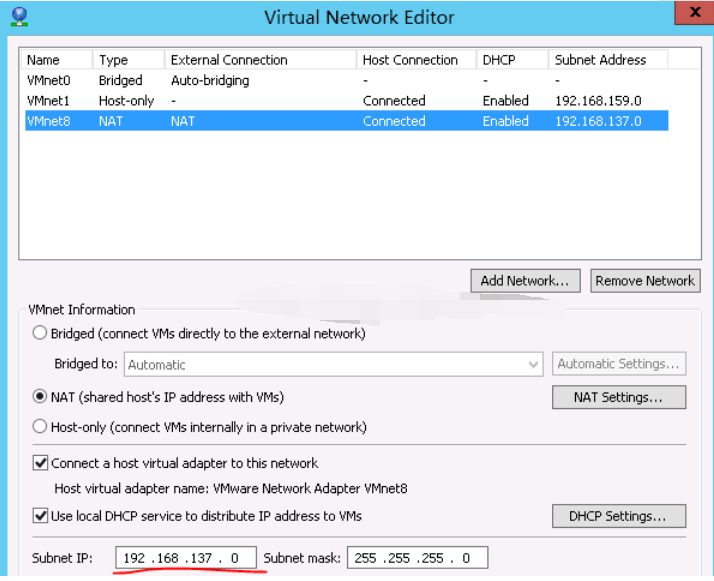Close the Virtual Network Editor window
The width and height of the screenshot is (714, 581).
694,12
